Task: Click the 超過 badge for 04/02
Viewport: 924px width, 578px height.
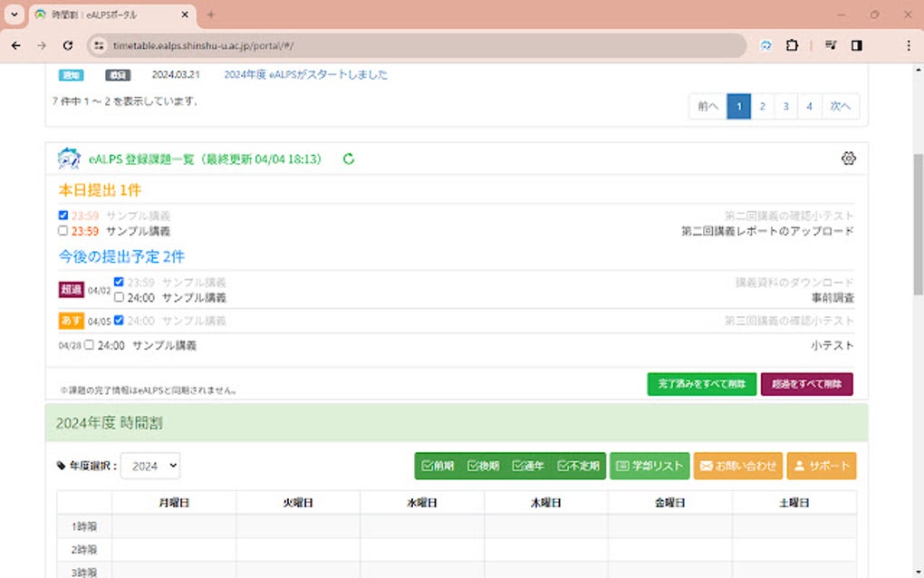Action: click(x=72, y=289)
